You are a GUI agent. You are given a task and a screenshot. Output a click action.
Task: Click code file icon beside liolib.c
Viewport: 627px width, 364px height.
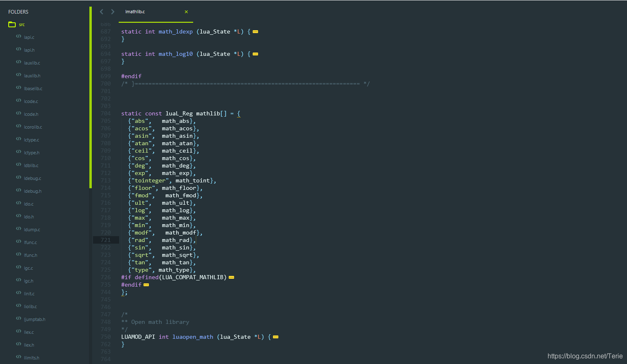click(19, 306)
